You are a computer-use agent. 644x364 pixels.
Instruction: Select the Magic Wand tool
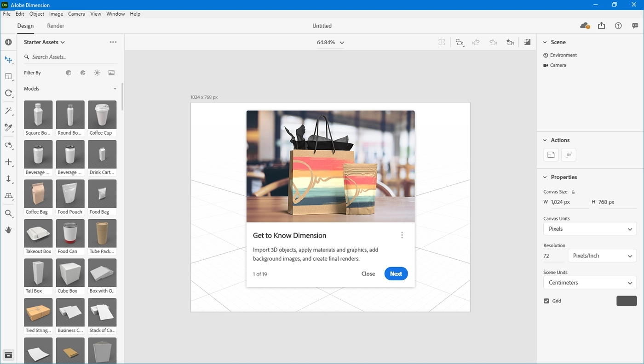click(x=8, y=111)
